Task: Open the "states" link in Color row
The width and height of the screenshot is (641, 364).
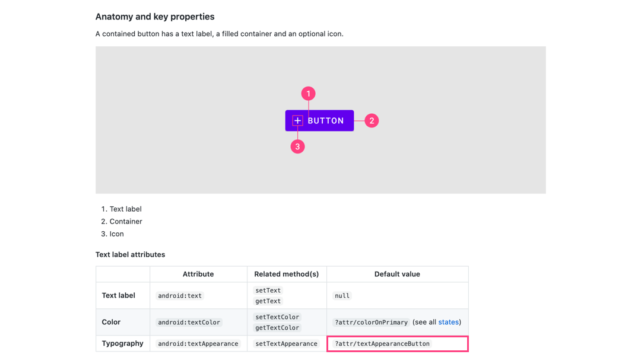Action: (448, 322)
